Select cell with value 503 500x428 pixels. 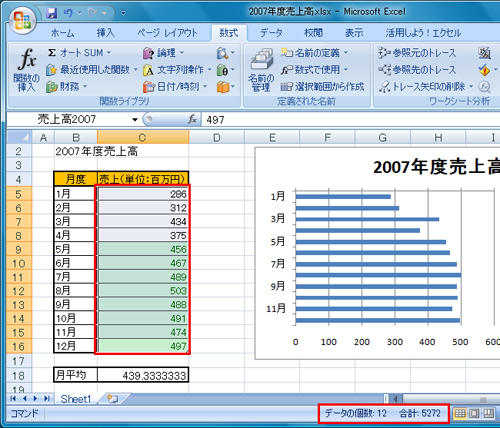(x=143, y=291)
